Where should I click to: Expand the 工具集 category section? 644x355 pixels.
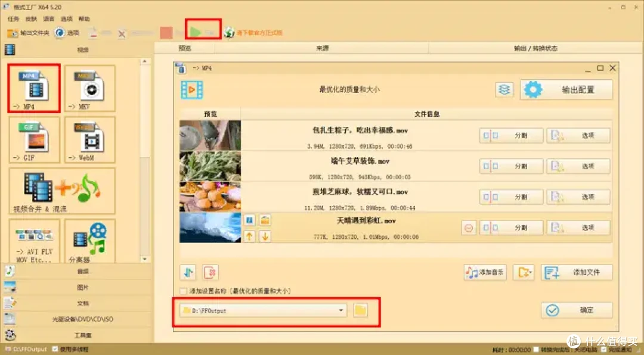coord(77,335)
